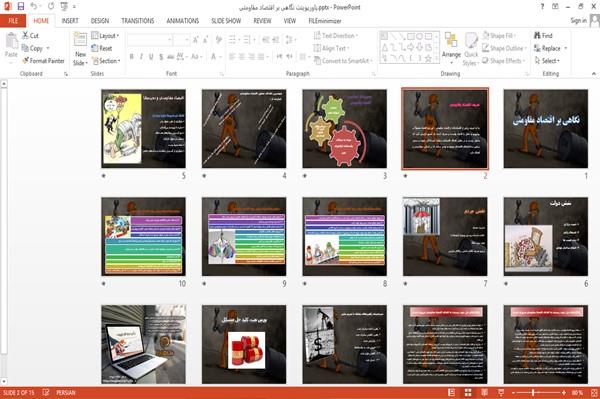Click the Redo icon in title bar
This screenshot has width=600, height=399.
[51, 7]
